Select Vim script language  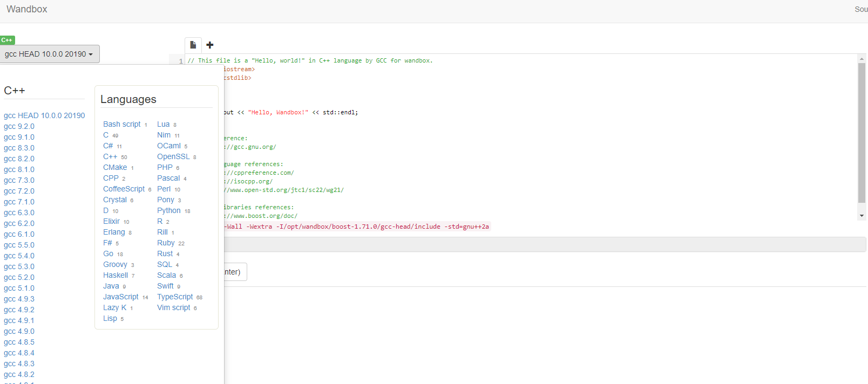(173, 307)
